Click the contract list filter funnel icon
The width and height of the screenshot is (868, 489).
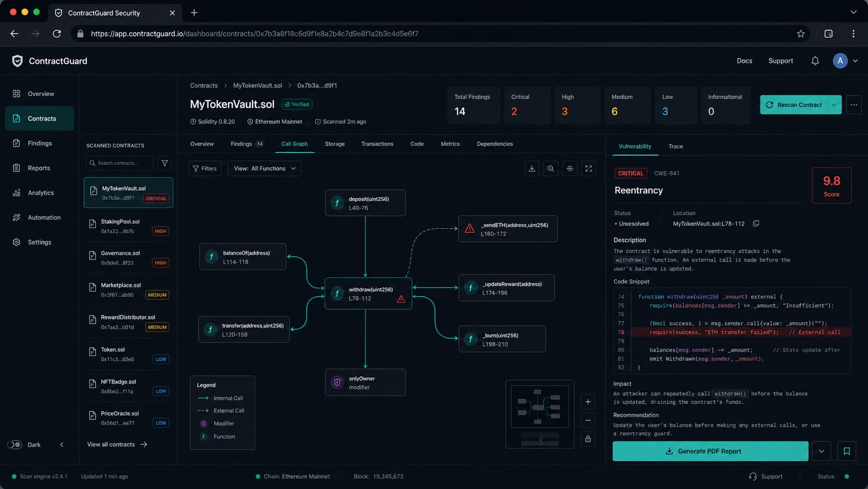coord(165,163)
